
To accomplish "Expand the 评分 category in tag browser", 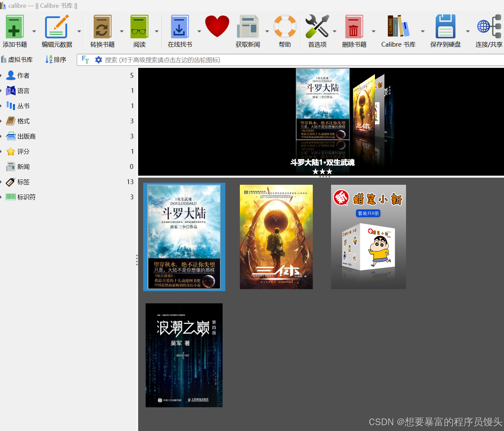I will (x=1, y=151).
